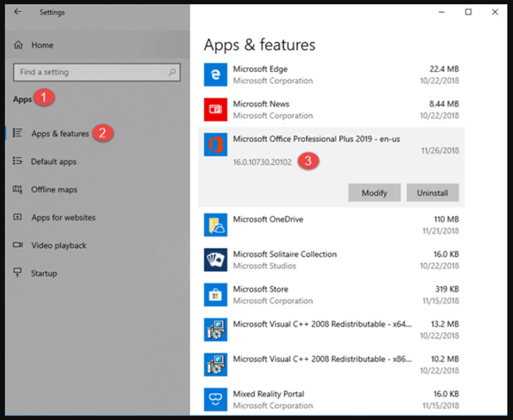This screenshot has width=513, height=420.
Task: Minimize the Settings window
Action: point(442,12)
